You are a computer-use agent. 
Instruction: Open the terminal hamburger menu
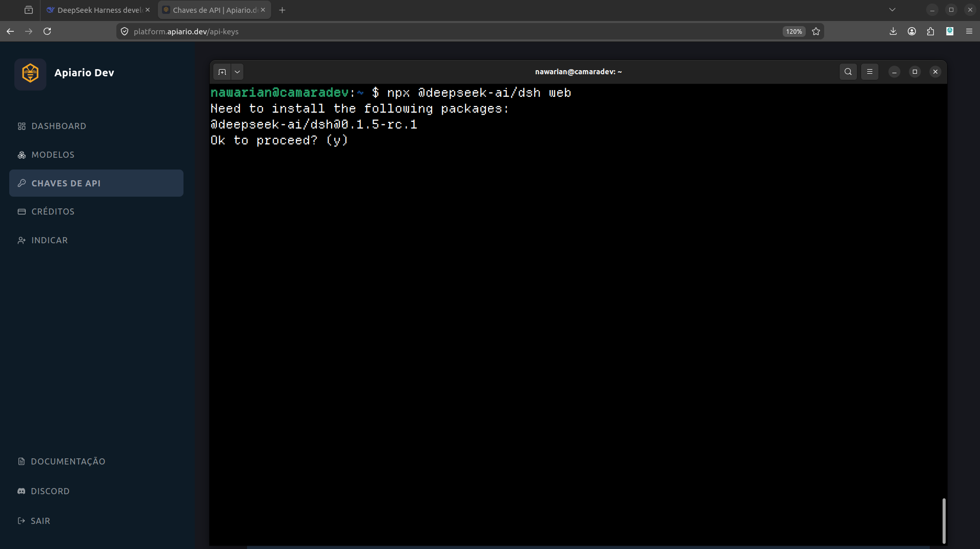point(870,72)
